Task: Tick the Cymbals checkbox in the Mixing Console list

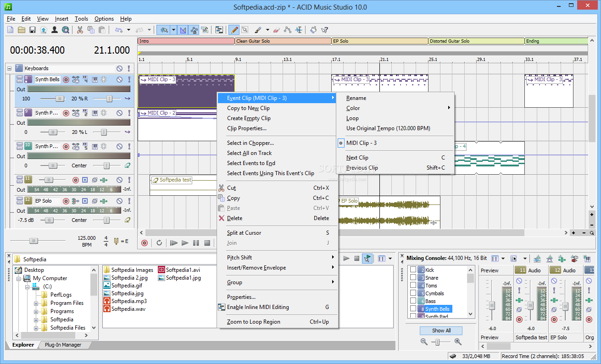Action: pyautogui.click(x=413, y=293)
